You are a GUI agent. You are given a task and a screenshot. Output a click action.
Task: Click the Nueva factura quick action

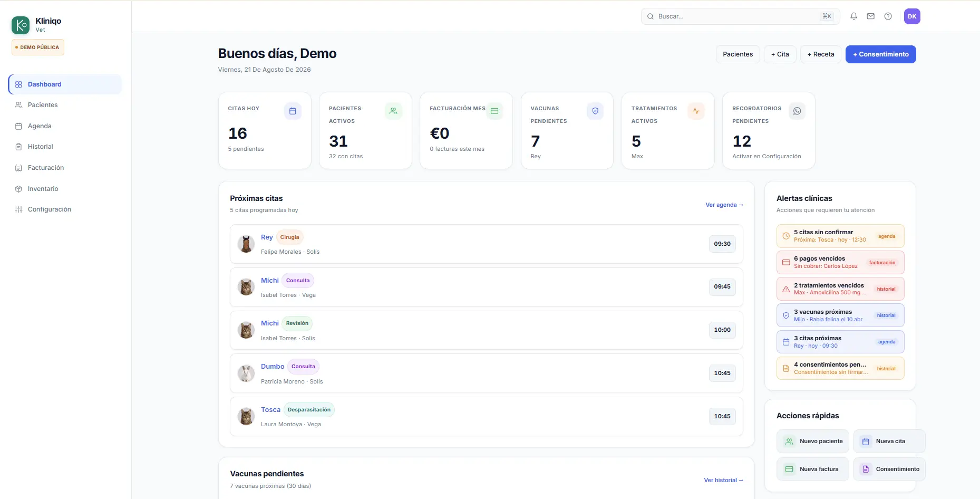(x=813, y=469)
